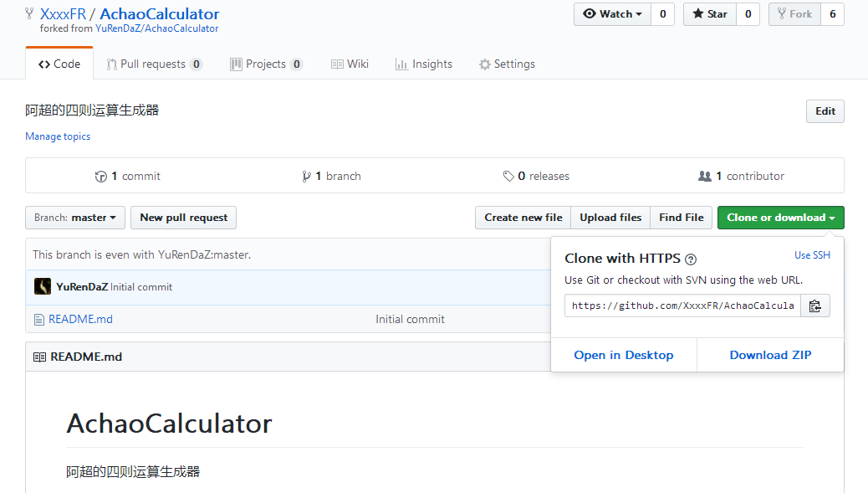
Task: Click Open in Desktop
Action: [x=624, y=355]
